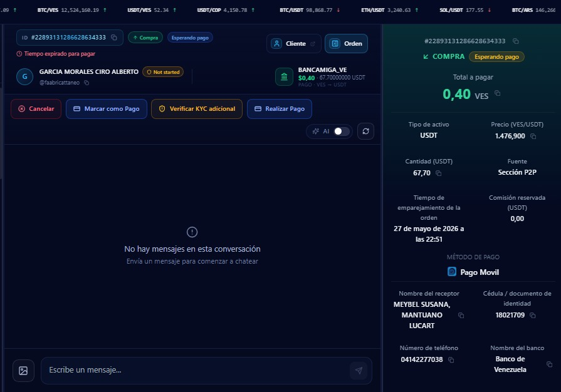
Task: Click the Esperando pago badge in header
Action: (190, 38)
